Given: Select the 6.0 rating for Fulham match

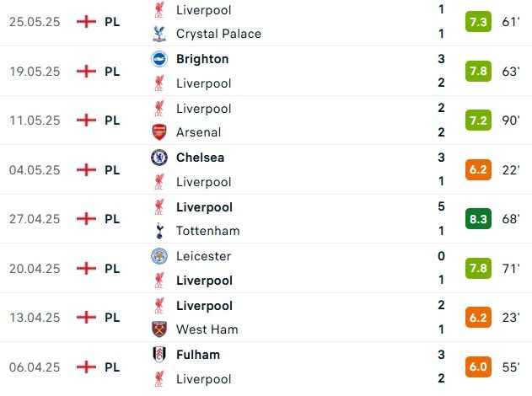Looking at the screenshot, I should [478, 367].
